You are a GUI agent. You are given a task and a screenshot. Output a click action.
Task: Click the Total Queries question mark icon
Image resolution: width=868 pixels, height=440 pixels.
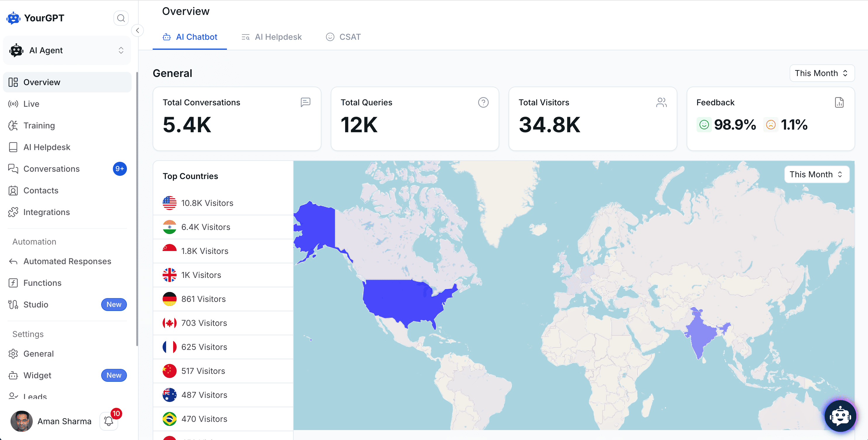coord(483,102)
